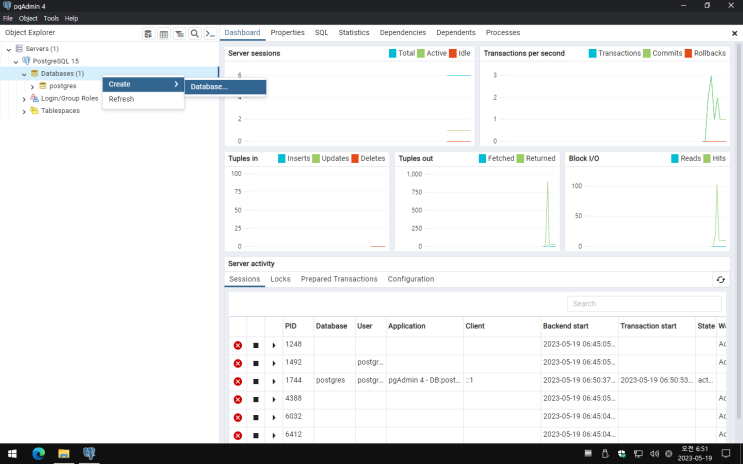Expand session details for PID 1492
Screen dimensions: 743x464
pyautogui.click(x=274, y=363)
